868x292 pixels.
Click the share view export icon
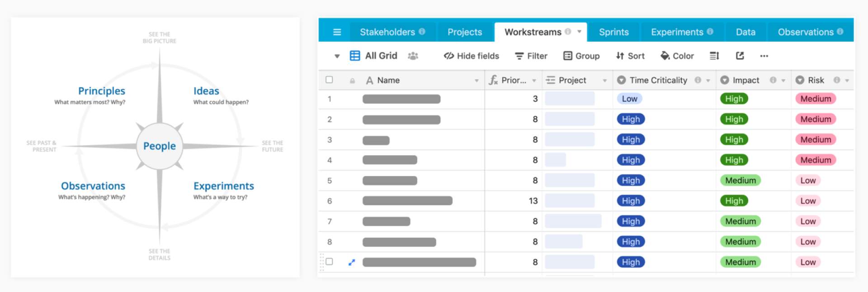(x=740, y=56)
